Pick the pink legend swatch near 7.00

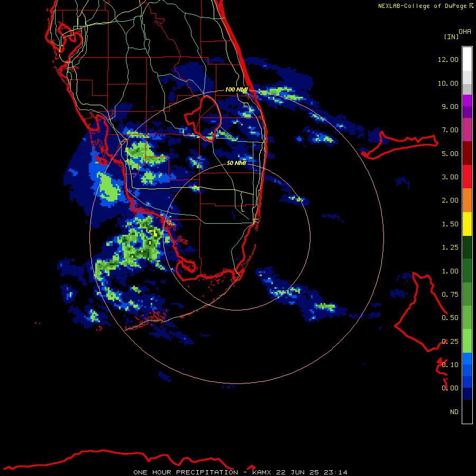point(467,130)
